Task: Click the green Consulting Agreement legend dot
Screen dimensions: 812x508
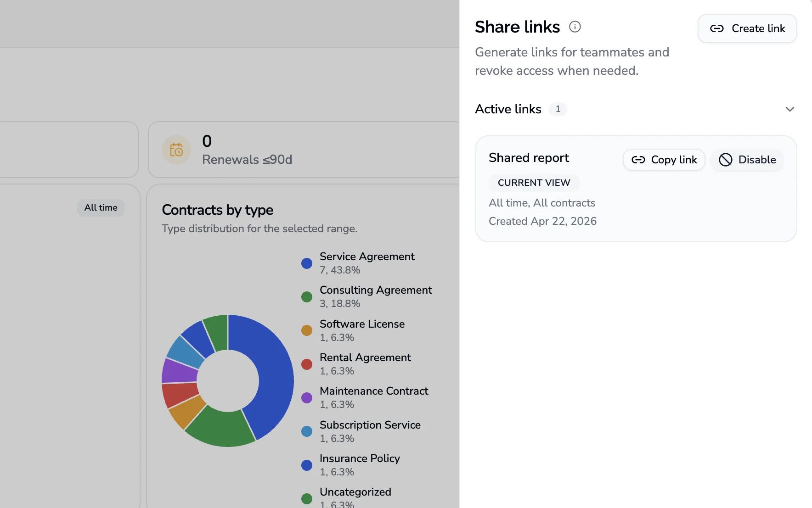Action: tap(307, 296)
